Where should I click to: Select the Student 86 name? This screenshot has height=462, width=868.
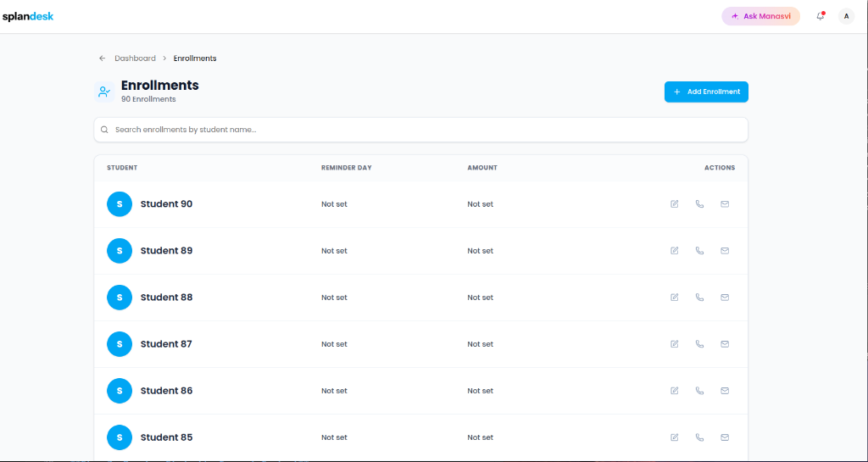point(167,390)
